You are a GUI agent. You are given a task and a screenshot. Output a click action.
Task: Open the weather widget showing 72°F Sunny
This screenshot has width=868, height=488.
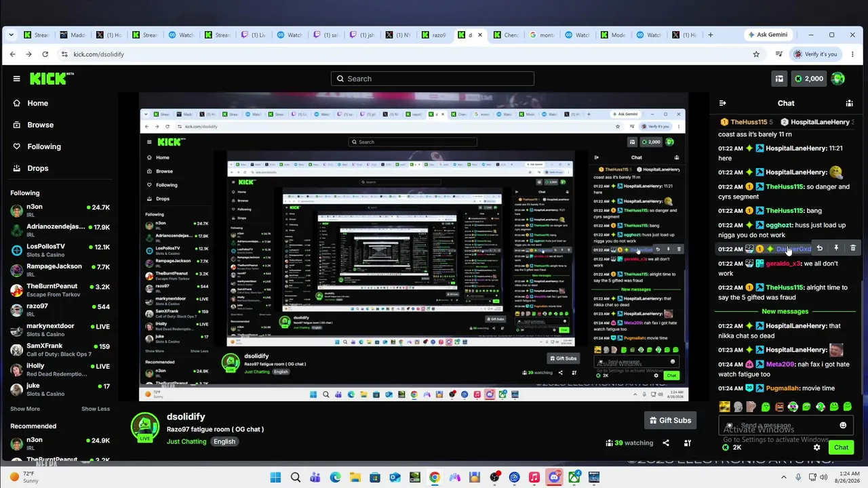pos(24,477)
